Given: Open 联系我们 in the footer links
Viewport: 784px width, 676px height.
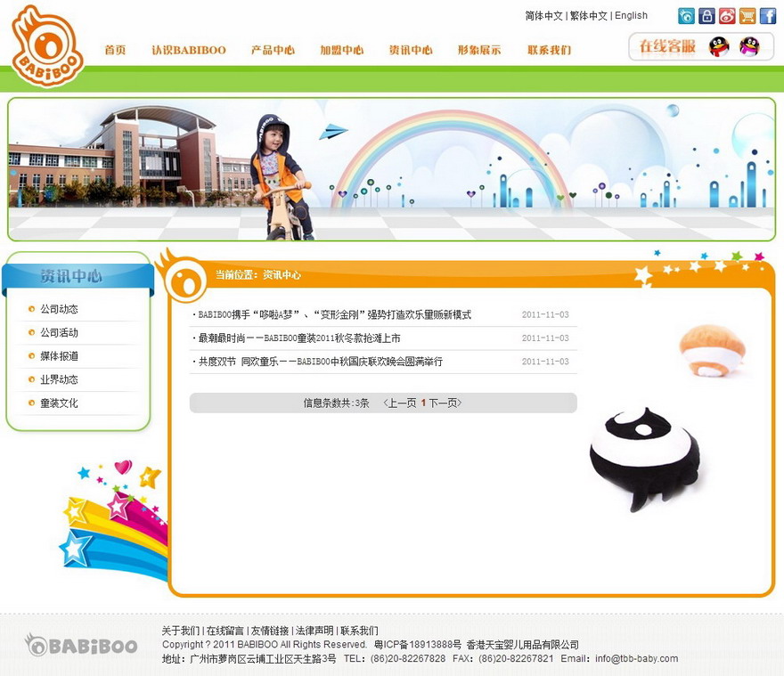Looking at the screenshot, I should tap(359, 631).
